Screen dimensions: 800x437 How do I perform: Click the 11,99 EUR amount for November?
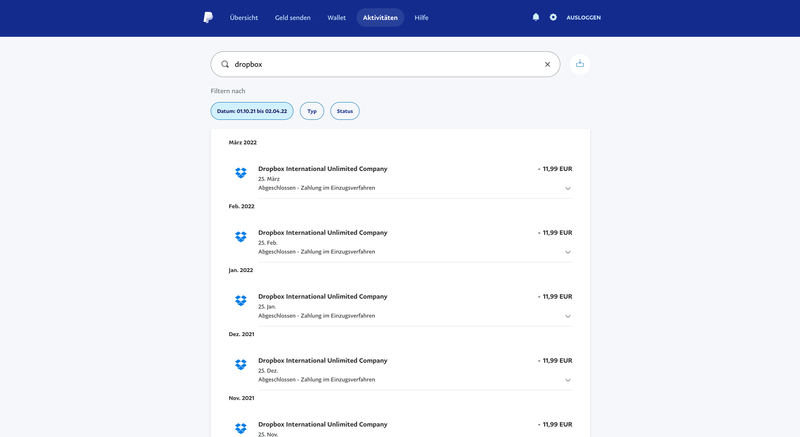click(x=555, y=424)
